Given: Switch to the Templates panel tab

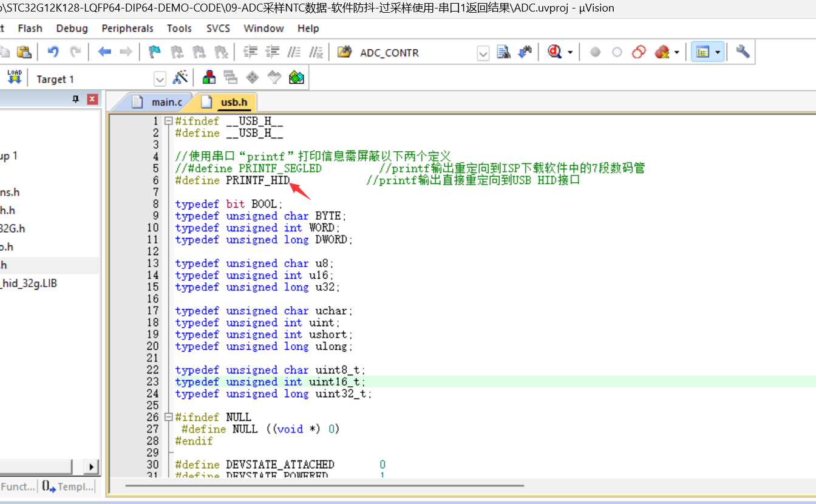Looking at the screenshot, I should [69, 486].
